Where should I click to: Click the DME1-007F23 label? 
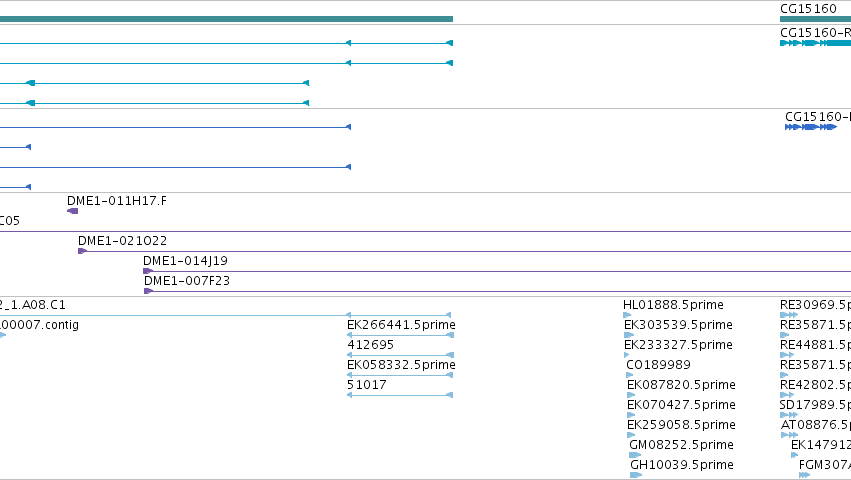point(187,281)
